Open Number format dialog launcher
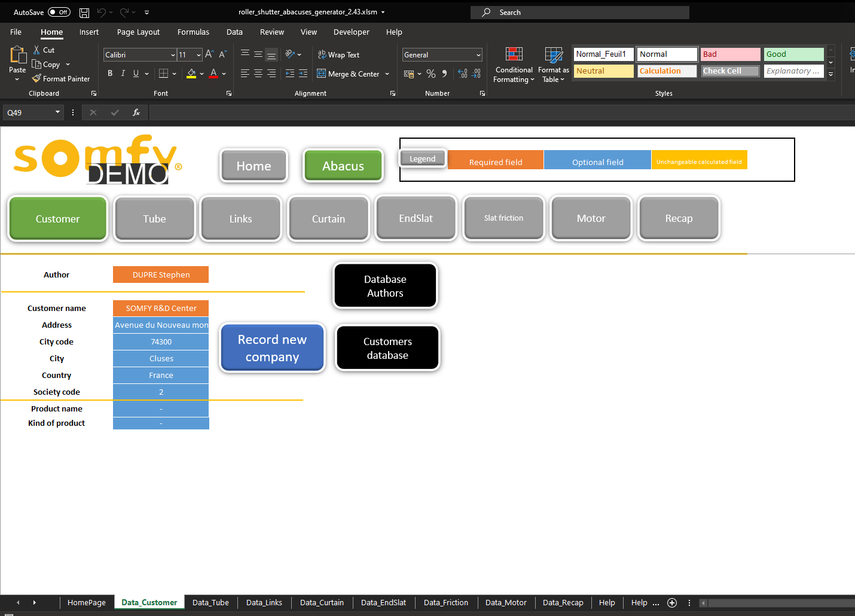Viewport: 855px width, 616px height. pos(483,93)
